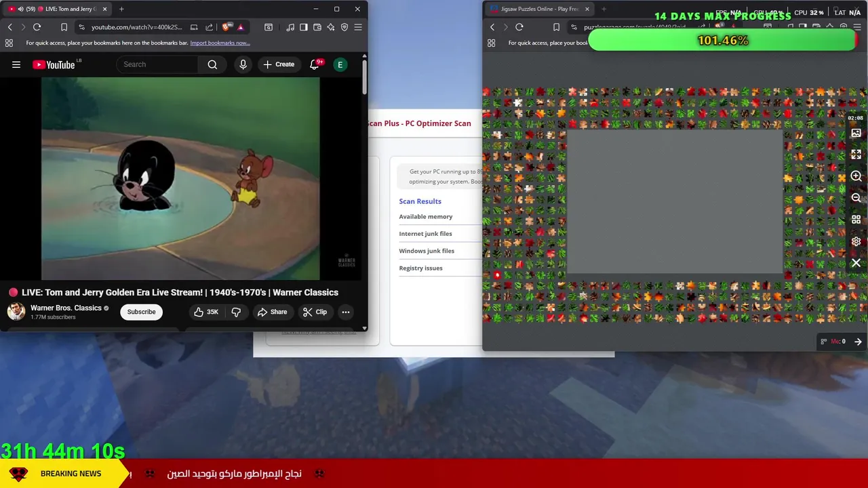Select Windows junk files in Scan Results
This screenshot has height=488, width=868.
[427, 251]
